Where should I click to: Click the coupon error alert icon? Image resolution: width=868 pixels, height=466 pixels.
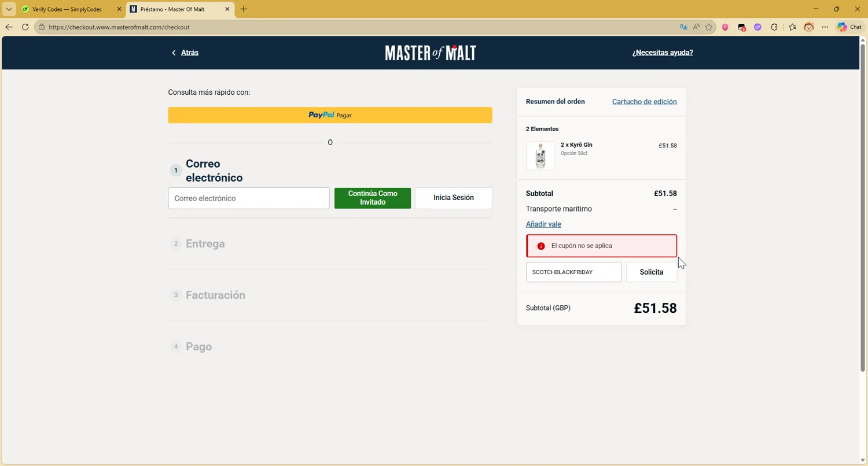541,246
